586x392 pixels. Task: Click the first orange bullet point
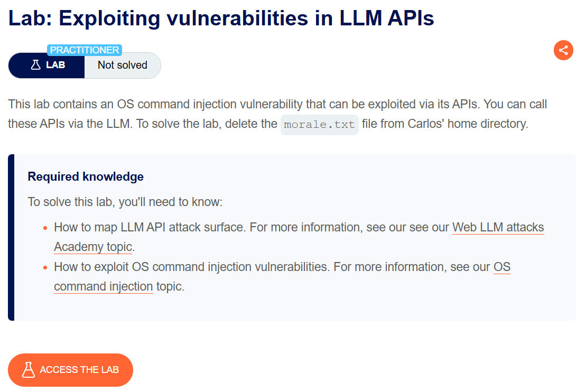tap(45, 228)
